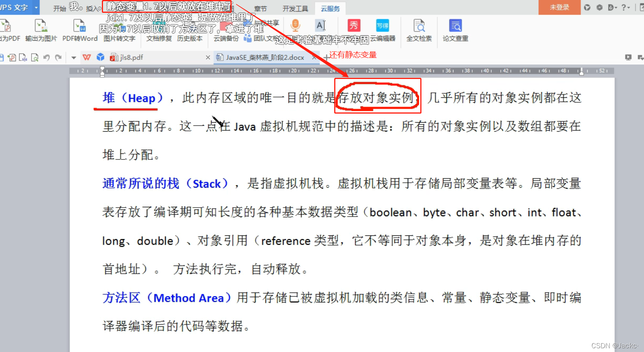Click the word reference in the document
This screenshot has width=644, height=352.
click(286, 241)
